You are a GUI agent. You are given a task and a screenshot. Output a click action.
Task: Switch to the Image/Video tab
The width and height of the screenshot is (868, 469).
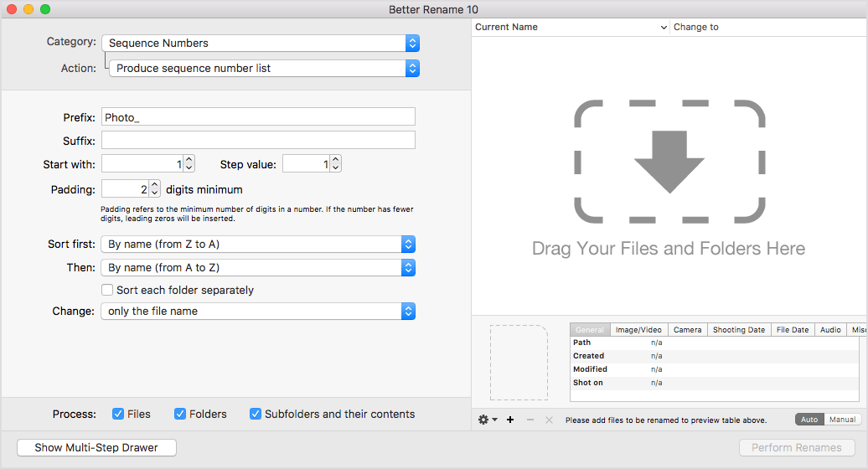tap(638, 330)
